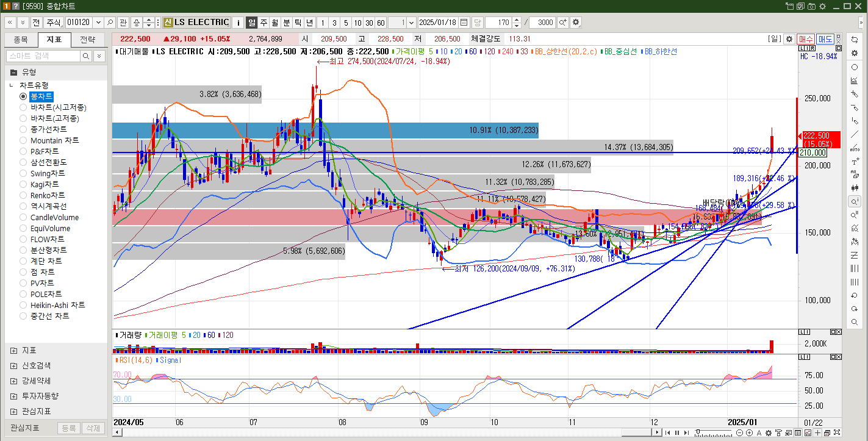Click the crosshair plus icon in bottom toolbar
This screenshot has height=441, width=868.
point(817,433)
